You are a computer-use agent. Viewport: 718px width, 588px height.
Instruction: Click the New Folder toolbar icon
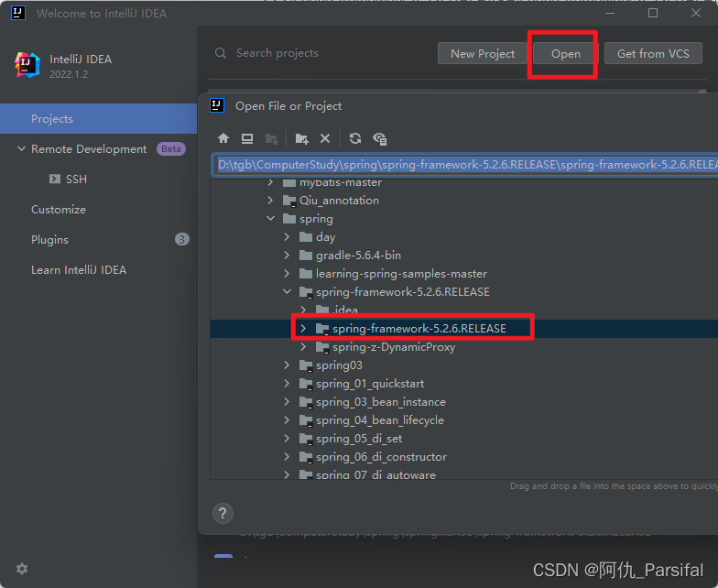point(302,139)
